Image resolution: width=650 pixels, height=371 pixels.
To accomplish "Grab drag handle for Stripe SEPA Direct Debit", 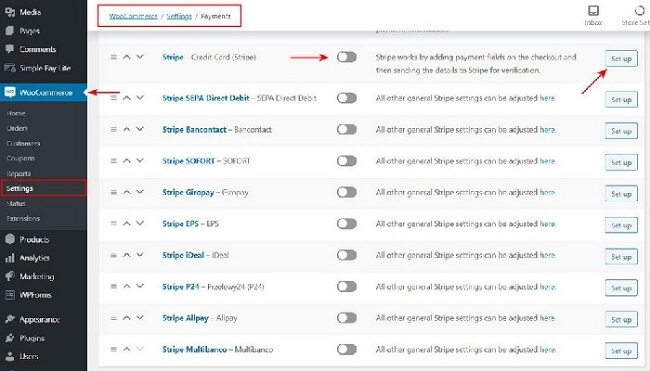I will (114, 98).
